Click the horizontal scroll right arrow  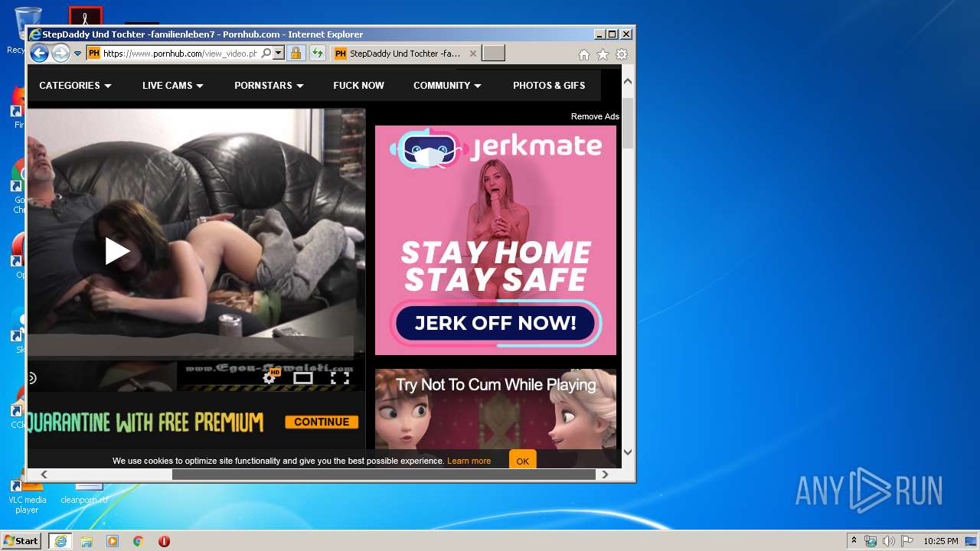605,474
